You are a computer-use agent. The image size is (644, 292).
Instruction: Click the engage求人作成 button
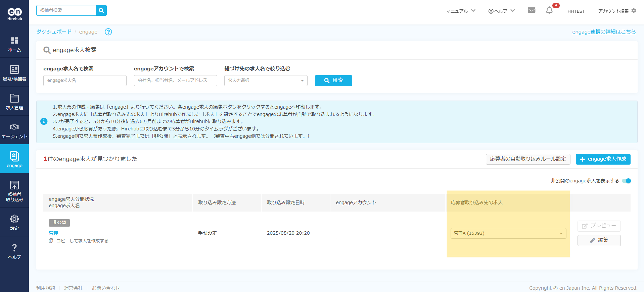point(603,159)
